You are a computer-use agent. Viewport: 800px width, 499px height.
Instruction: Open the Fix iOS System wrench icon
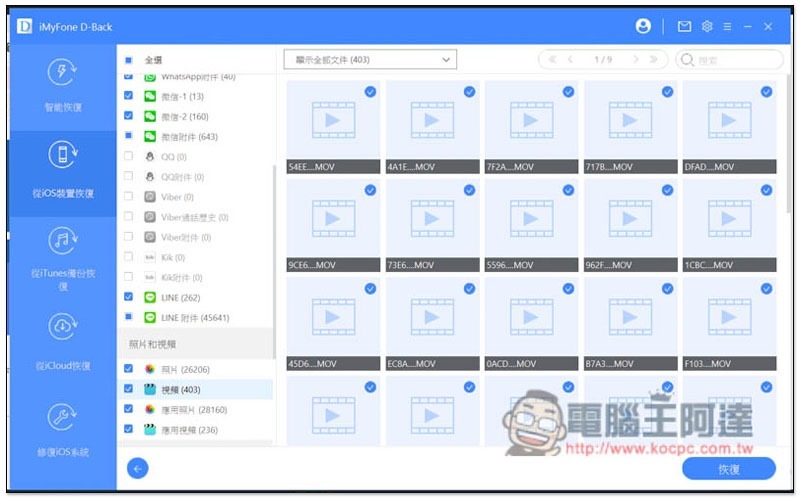point(63,417)
